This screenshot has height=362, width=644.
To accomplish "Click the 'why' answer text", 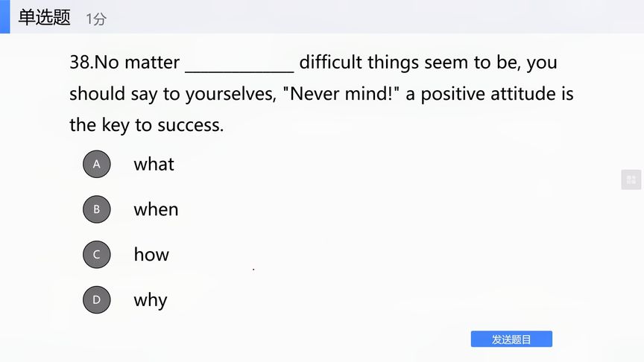I will point(151,300).
